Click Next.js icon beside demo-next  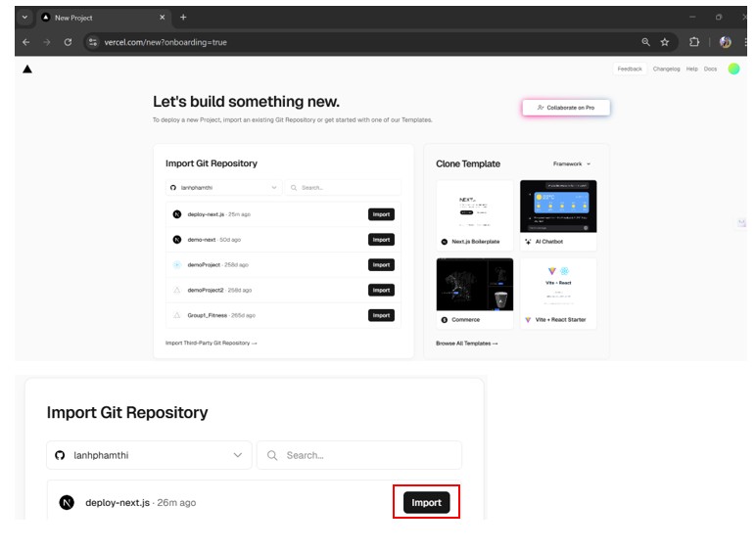point(177,240)
